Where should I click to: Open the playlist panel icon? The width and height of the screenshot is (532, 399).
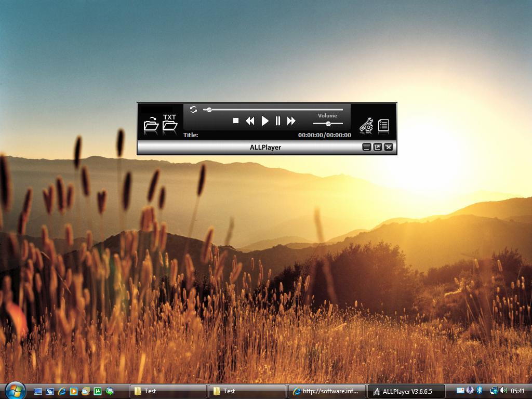coord(384,125)
